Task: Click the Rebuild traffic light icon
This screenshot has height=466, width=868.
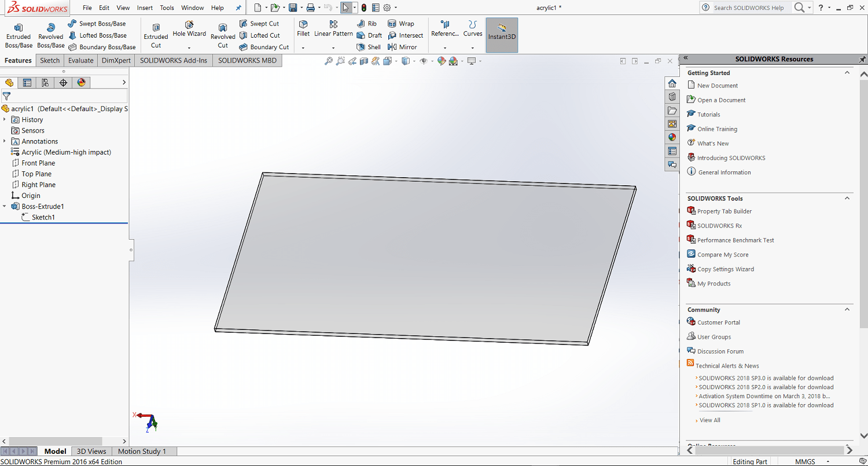Action: (363, 8)
